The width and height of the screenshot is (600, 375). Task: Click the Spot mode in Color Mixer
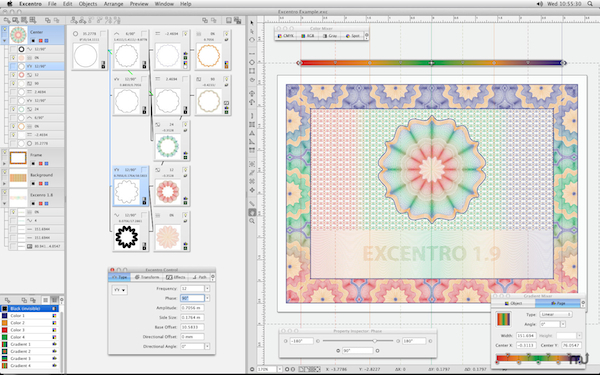coord(352,36)
